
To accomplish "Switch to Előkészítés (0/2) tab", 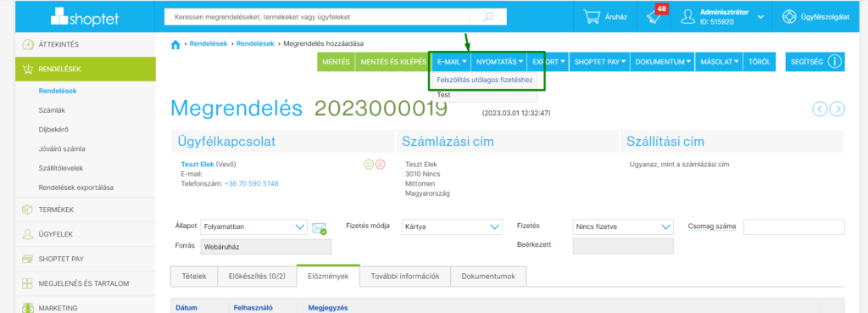I will (257, 276).
